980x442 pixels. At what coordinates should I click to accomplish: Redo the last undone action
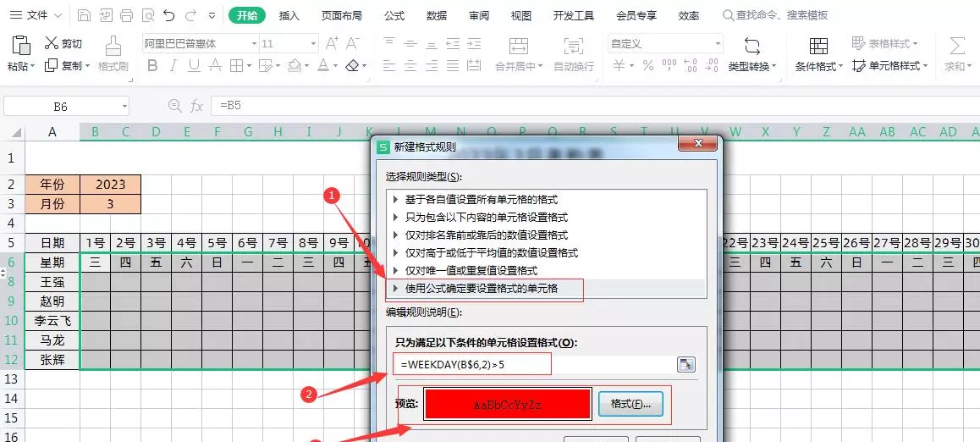click(190, 15)
